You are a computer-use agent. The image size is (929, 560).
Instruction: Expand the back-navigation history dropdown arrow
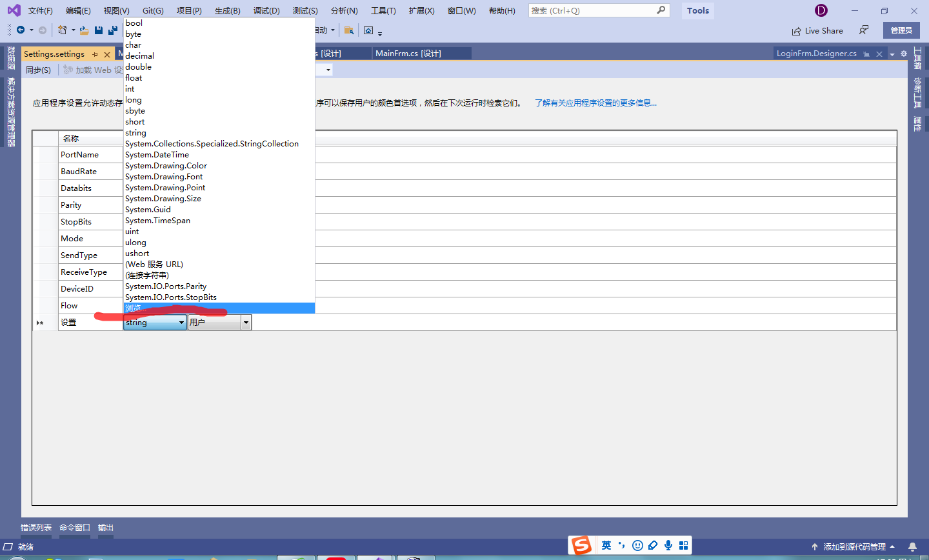pos(31,30)
